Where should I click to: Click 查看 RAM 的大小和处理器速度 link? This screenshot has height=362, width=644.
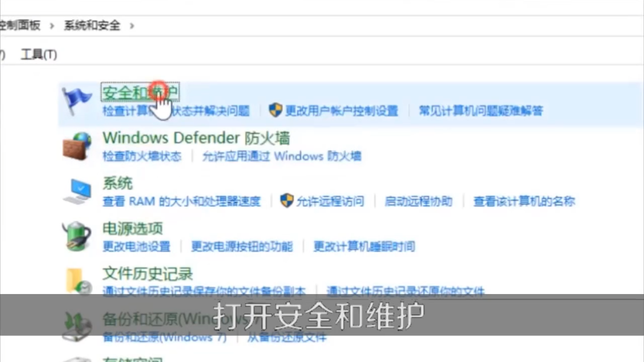coord(182,201)
